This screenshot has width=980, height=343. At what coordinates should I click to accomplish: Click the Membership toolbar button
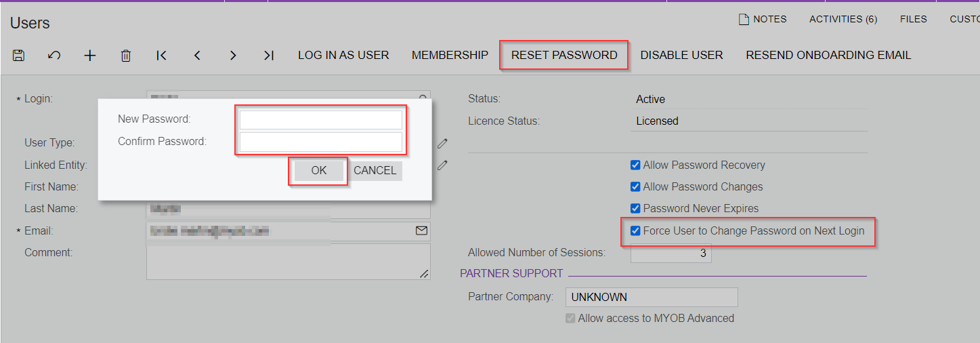pos(450,56)
